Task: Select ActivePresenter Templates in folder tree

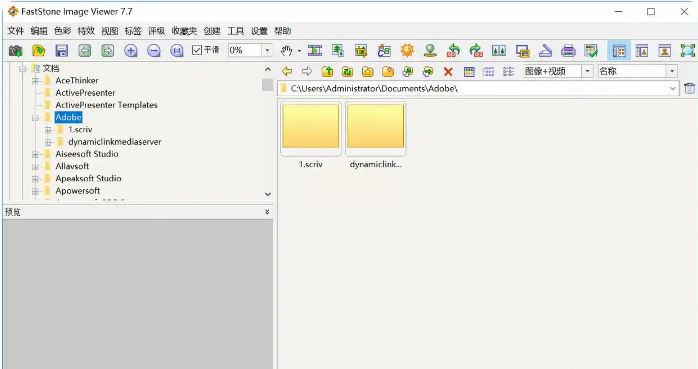Action: pyautogui.click(x=106, y=105)
